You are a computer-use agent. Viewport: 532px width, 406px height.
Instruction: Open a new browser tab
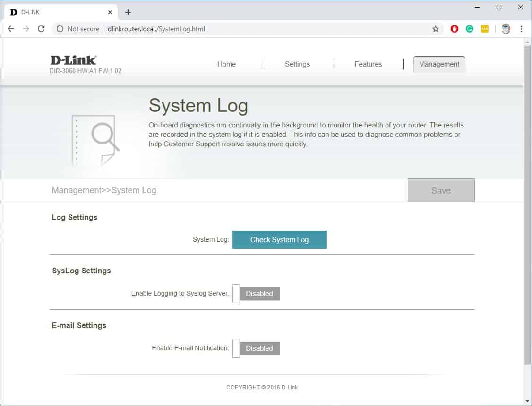point(128,12)
